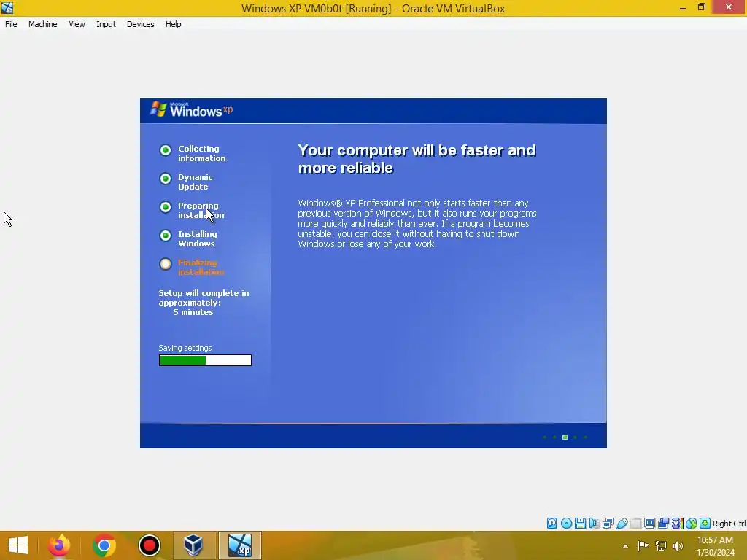This screenshot has height=560, width=747.
Task: Launch Google Chrome from the taskbar
Action: click(104, 545)
